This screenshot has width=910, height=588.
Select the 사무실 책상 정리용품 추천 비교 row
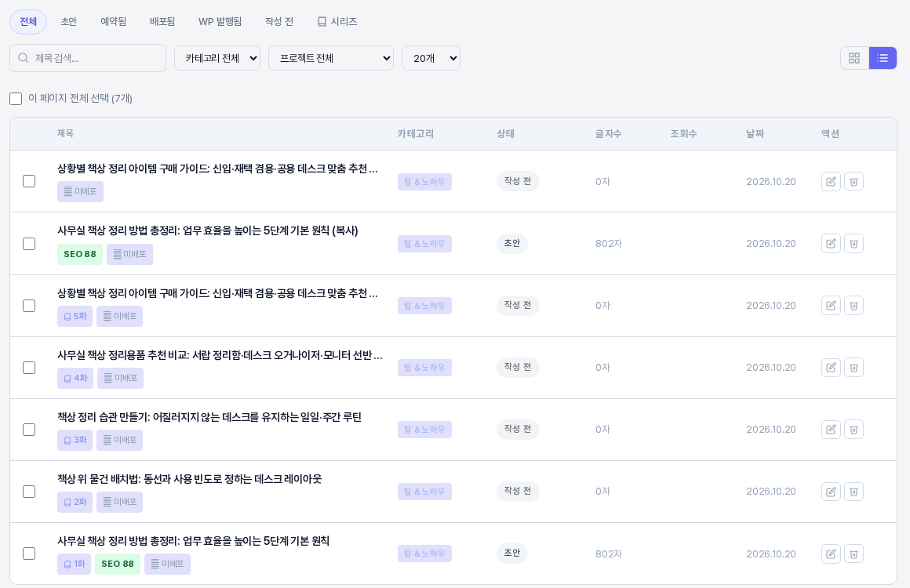29,368
